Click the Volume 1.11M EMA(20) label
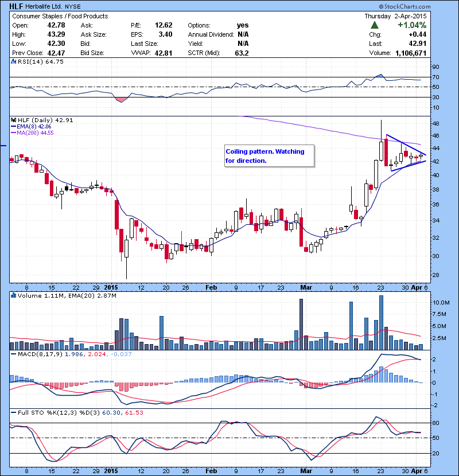 tap(67, 295)
